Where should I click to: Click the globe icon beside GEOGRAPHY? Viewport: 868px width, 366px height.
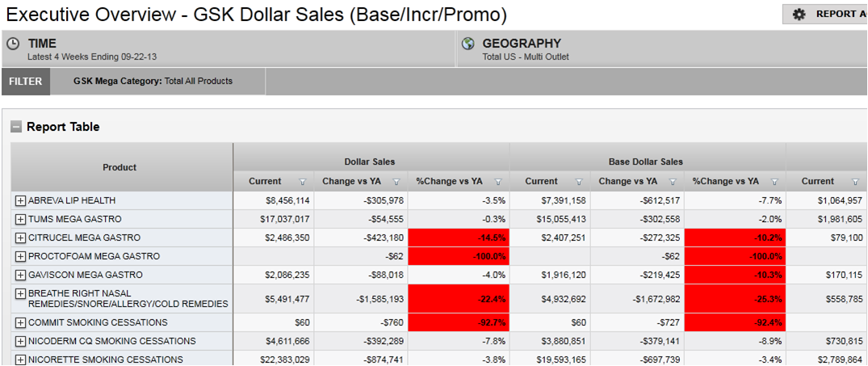coord(468,44)
